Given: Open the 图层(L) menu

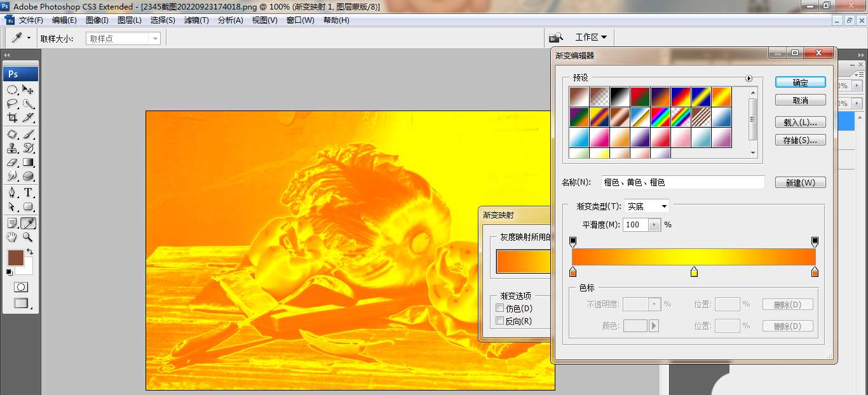Looking at the screenshot, I should click(x=130, y=20).
